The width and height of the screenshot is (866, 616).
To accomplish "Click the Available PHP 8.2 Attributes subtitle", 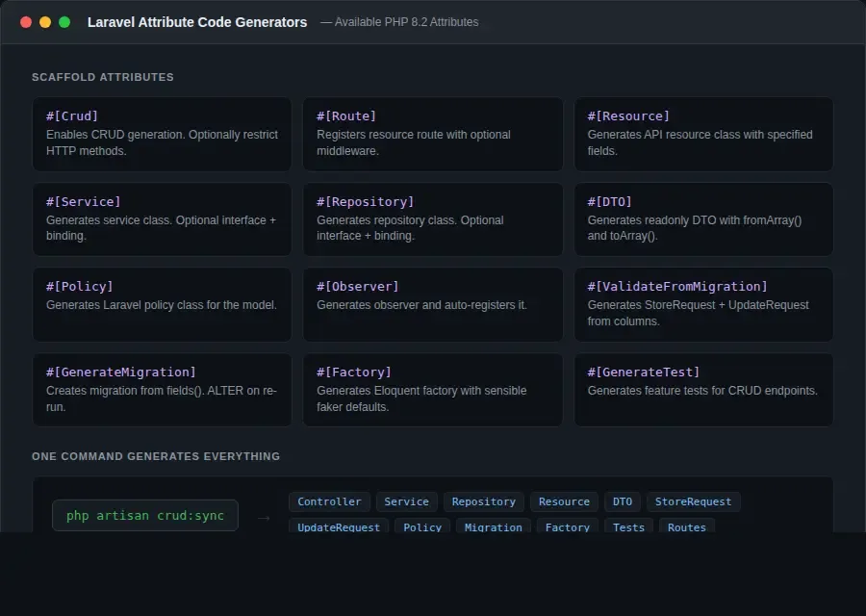I will click(399, 22).
